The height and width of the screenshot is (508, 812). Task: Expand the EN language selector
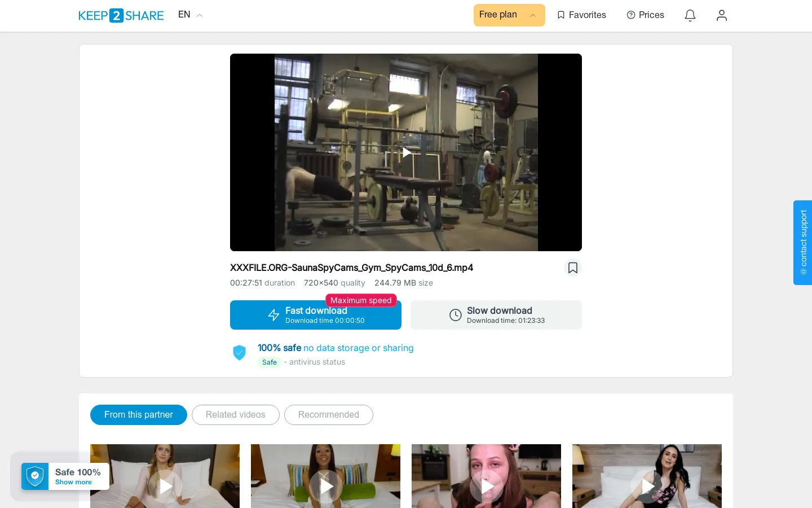(190, 15)
